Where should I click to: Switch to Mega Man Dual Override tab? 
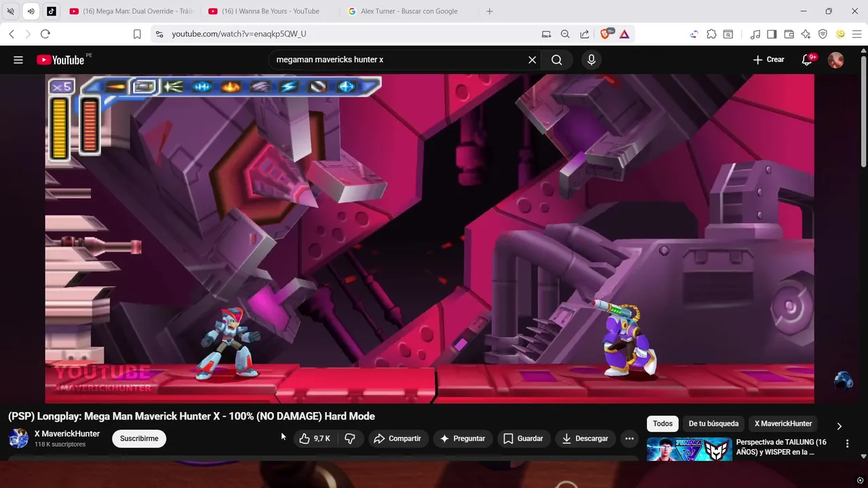pos(132,11)
